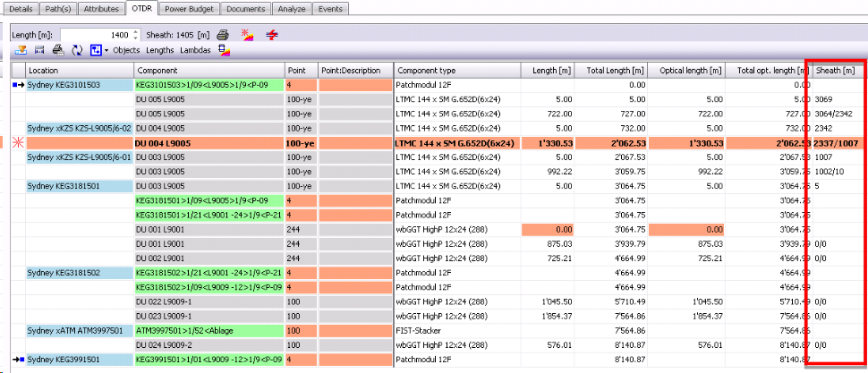Click component KEG3101503>1/09<L9005>1/9<P-09
Image resolution: width=868 pixels, height=373 pixels.
[209, 85]
